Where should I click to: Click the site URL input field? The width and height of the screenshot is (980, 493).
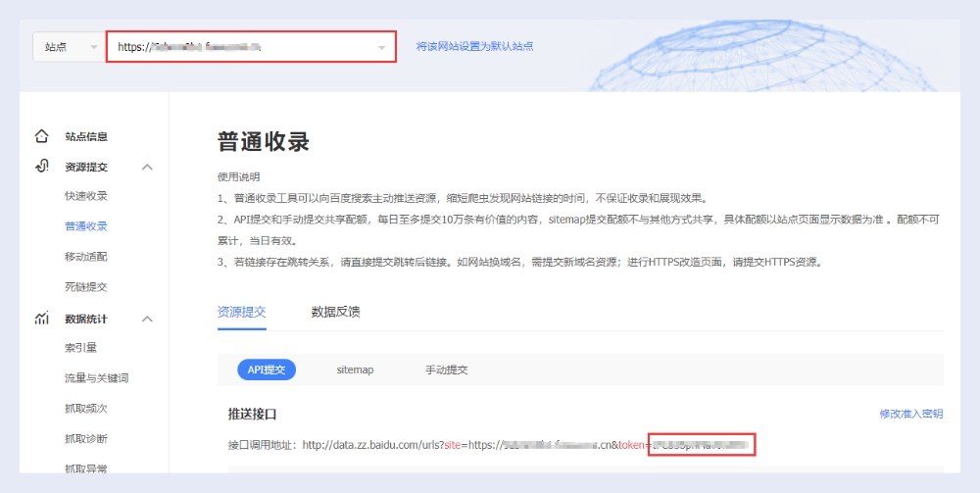pyautogui.click(x=251, y=47)
